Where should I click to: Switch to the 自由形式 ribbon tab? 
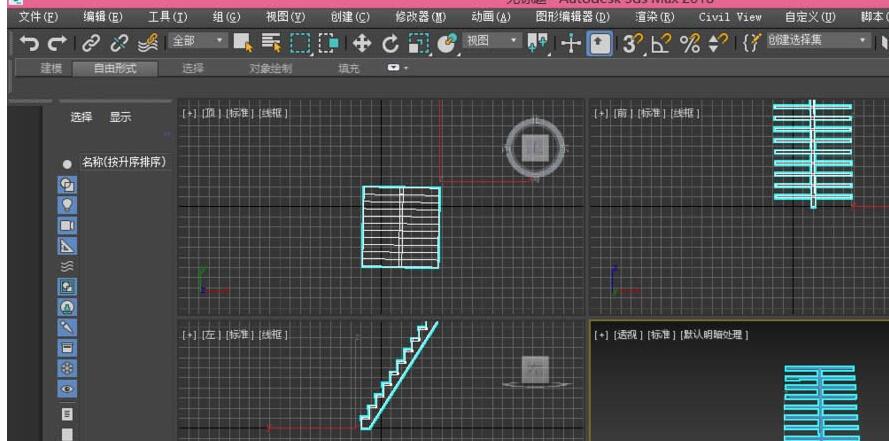(x=115, y=69)
